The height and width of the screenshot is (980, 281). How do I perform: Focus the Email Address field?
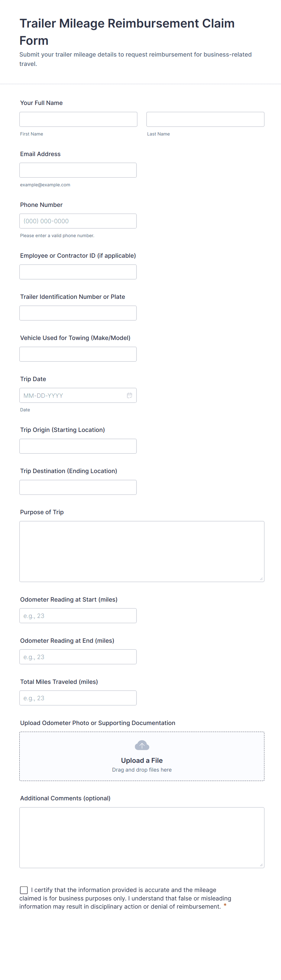click(x=78, y=170)
